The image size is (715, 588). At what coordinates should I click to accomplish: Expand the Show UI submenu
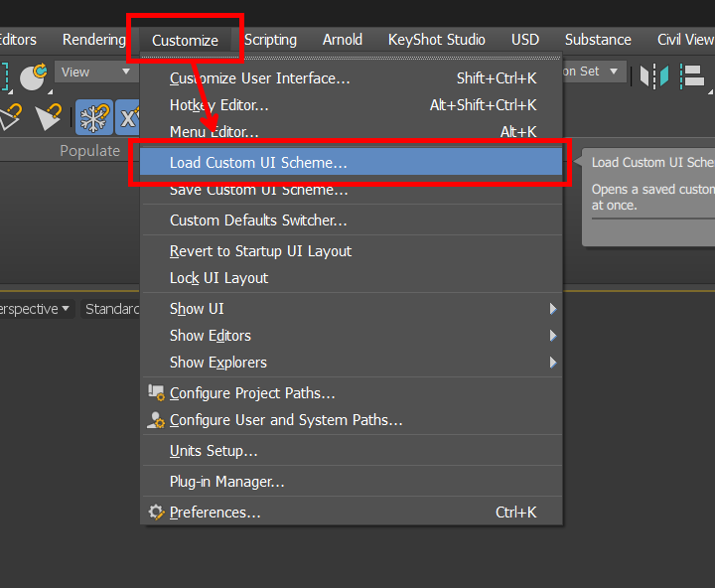click(352, 309)
